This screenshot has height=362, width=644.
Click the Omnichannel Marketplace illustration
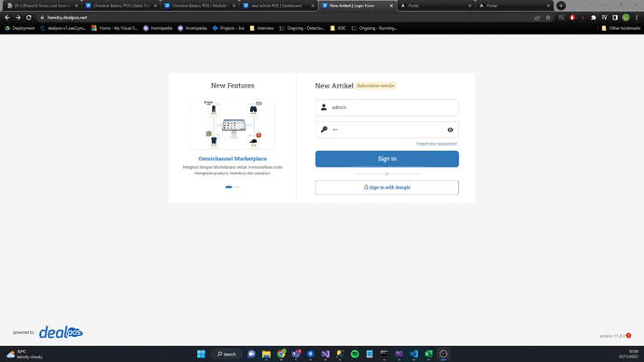(x=232, y=124)
